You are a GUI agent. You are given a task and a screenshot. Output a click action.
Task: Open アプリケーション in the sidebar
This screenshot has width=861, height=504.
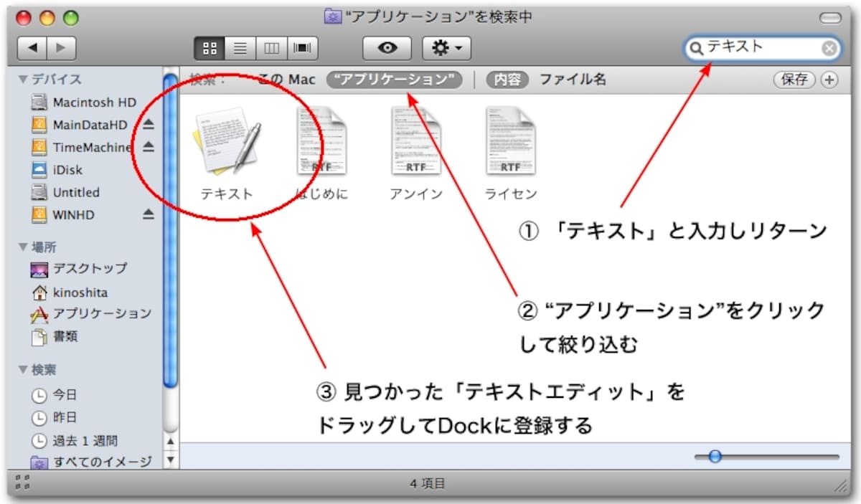pyautogui.click(x=91, y=314)
